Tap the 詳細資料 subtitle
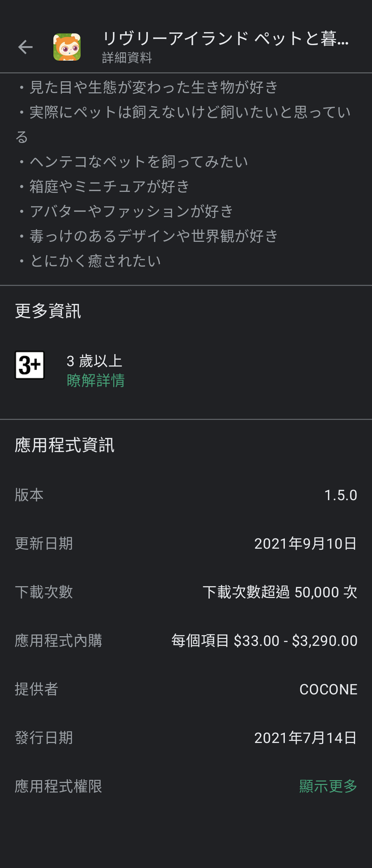 [127, 58]
